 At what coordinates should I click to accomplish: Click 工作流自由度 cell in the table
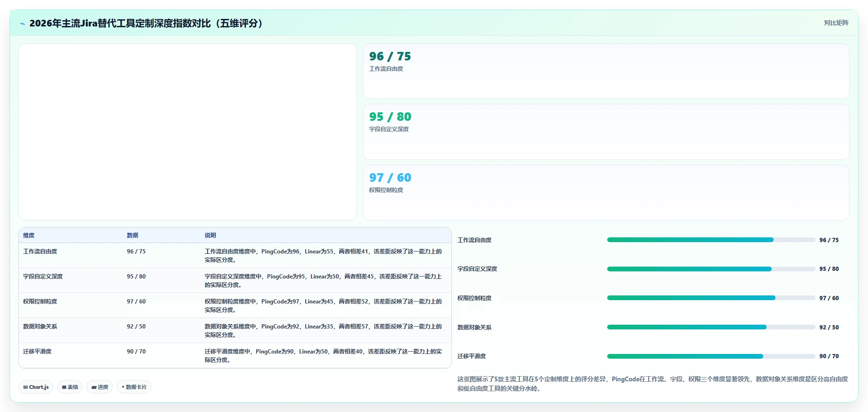coord(40,252)
